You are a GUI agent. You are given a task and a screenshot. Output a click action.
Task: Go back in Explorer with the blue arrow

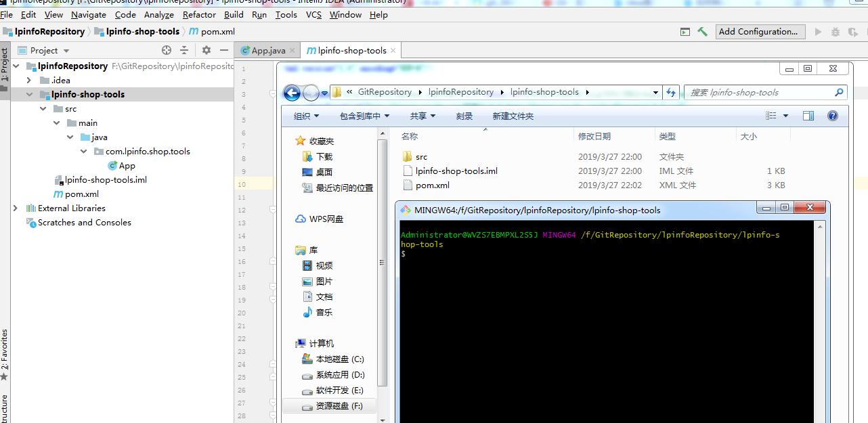click(292, 93)
